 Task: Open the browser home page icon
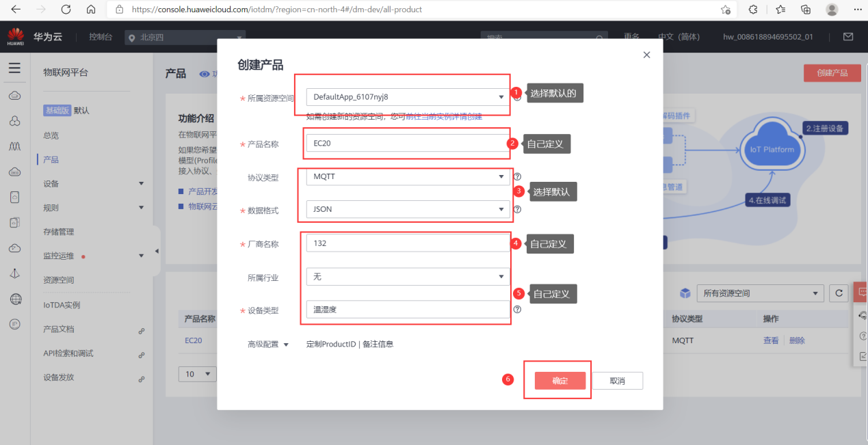[91, 10]
